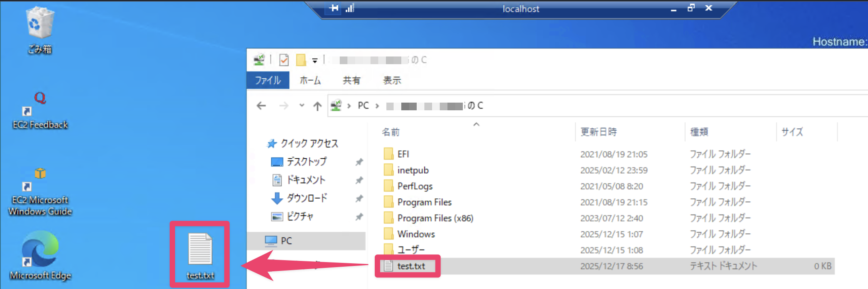Open Customize Quick Access Toolbar dropdown
This screenshot has width=868, height=289.
(315, 60)
